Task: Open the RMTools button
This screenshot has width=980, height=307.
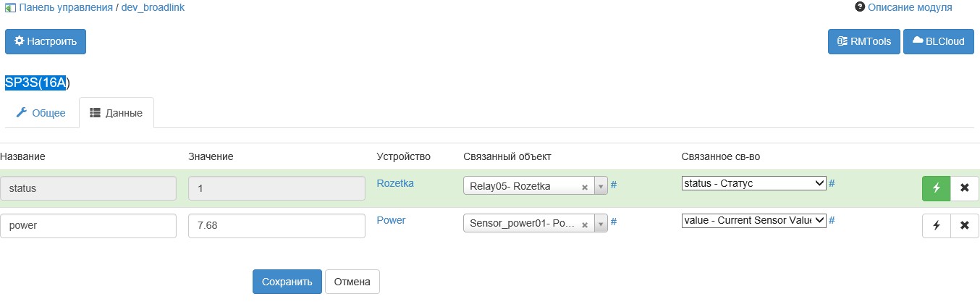Action: [863, 41]
